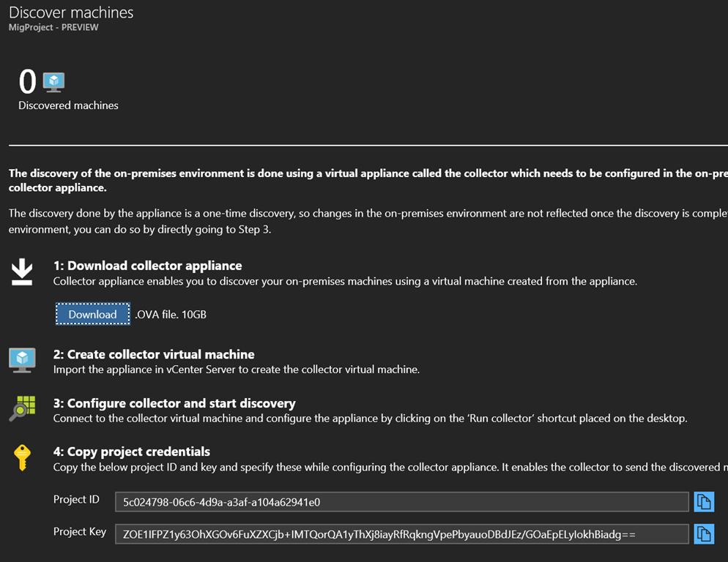728x562 pixels.
Task: Click the 'Configure collector and start discovery' heading
Action: [x=174, y=403]
